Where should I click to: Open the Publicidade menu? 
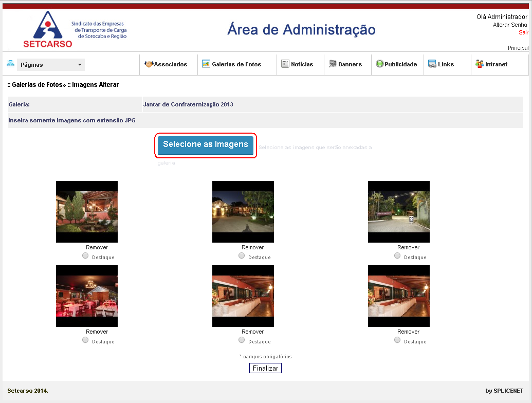click(x=401, y=64)
